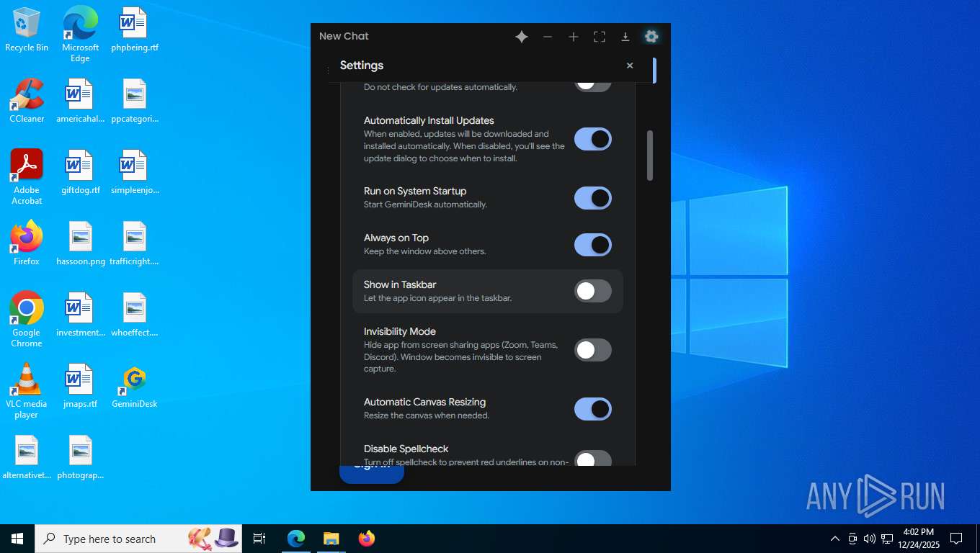Select the photograp... image file on desktop
This screenshot has height=553, width=980.
click(80, 457)
